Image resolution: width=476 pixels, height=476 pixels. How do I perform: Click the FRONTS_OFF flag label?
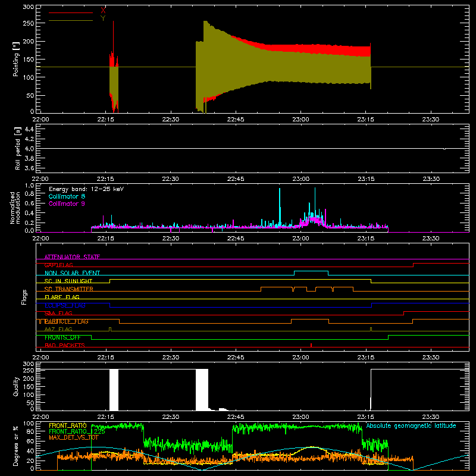click(x=62, y=337)
